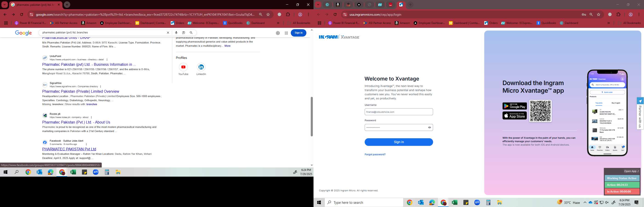Open ASI Partner Access bookmark in right window
The width and height of the screenshot is (644, 207).
tap(377, 23)
